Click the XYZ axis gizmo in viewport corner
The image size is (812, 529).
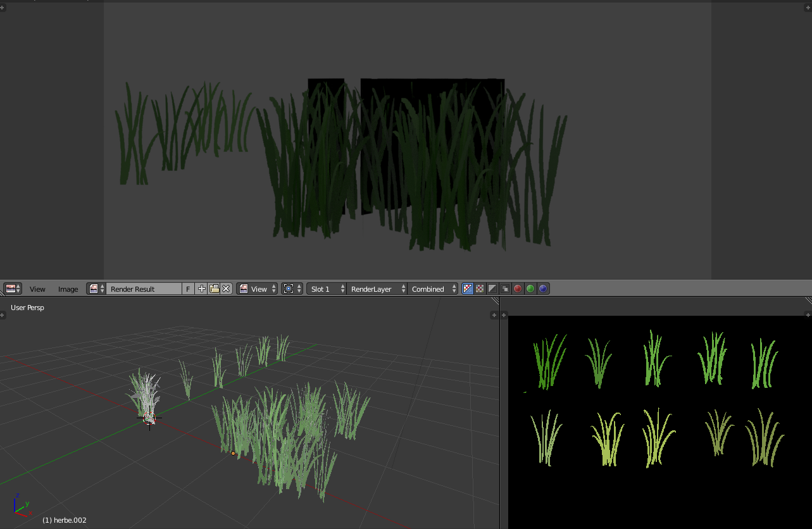click(x=22, y=504)
